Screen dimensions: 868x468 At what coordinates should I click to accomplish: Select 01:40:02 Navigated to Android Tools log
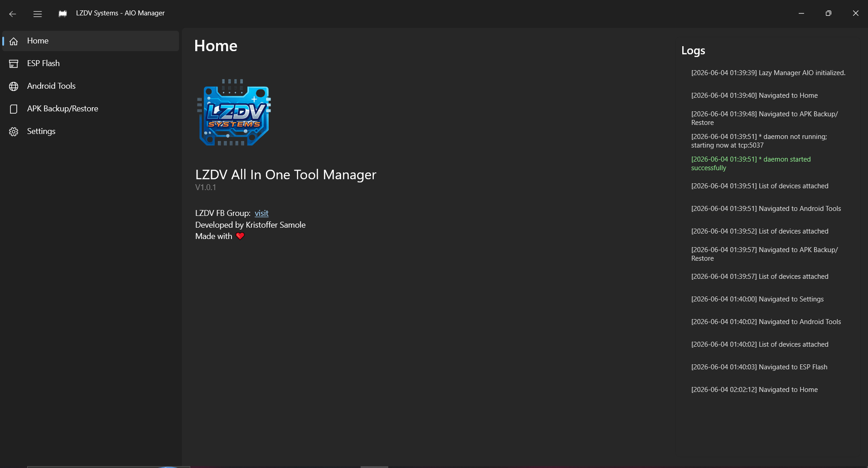pyautogui.click(x=766, y=322)
